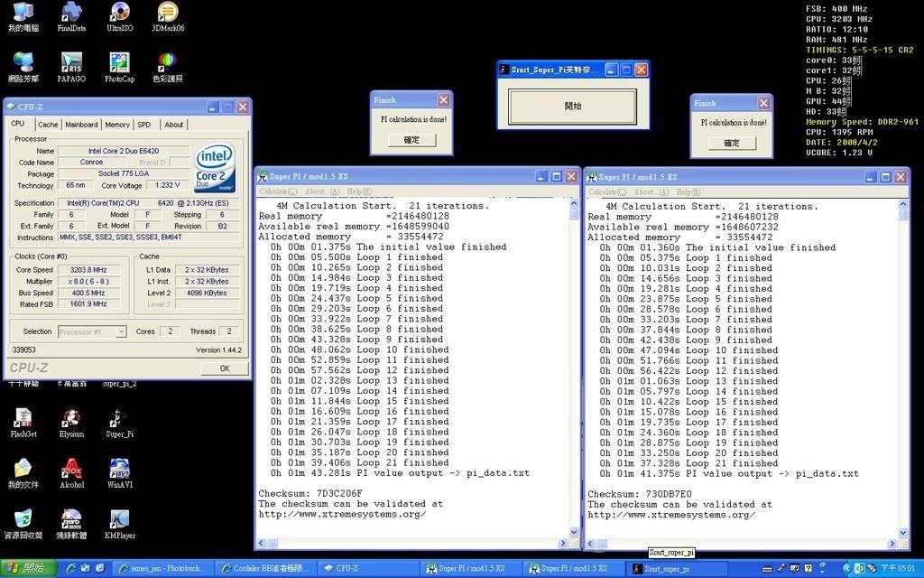
Task: Switch to the Cache tab in CPU-Z
Action: (48, 125)
